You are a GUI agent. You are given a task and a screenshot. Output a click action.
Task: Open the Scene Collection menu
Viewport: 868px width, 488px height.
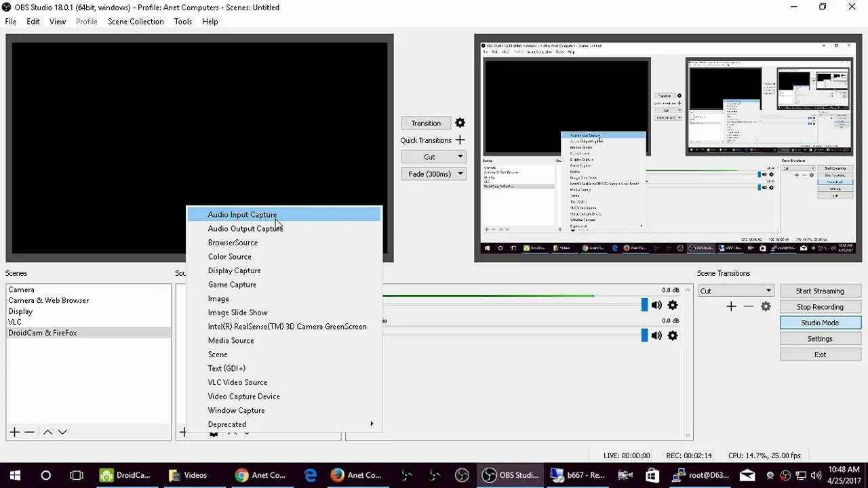(x=136, y=22)
